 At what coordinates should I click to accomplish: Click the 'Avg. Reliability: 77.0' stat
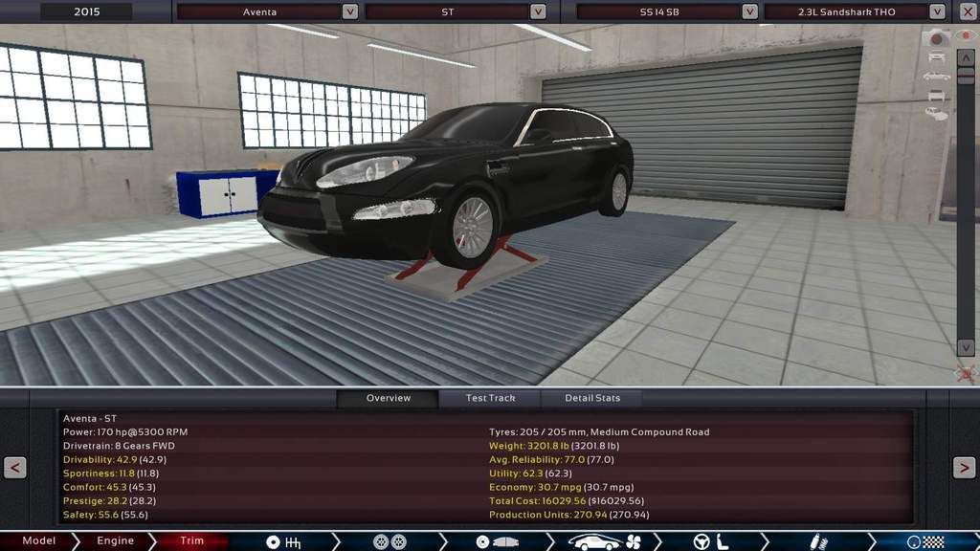click(x=551, y=459)
